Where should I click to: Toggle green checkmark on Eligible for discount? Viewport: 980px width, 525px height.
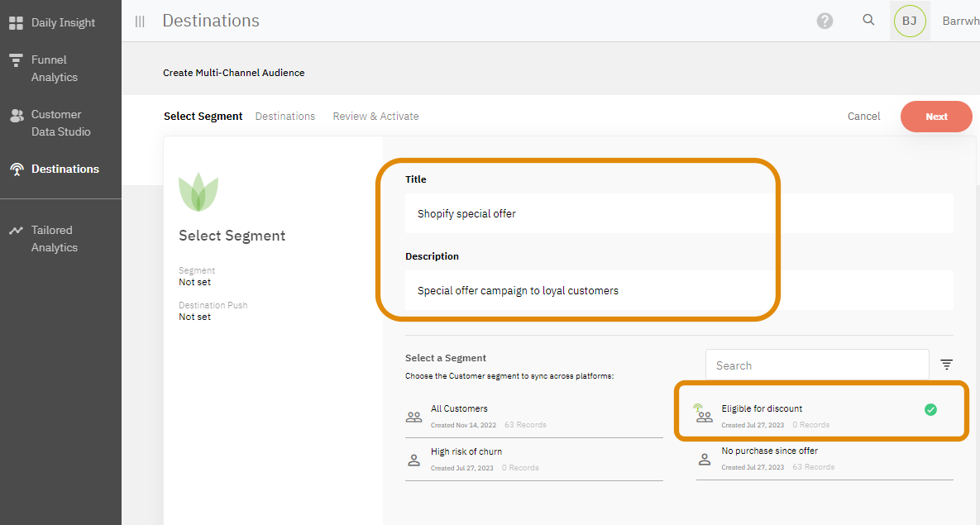pyautogui.click(x=930, y=409)
